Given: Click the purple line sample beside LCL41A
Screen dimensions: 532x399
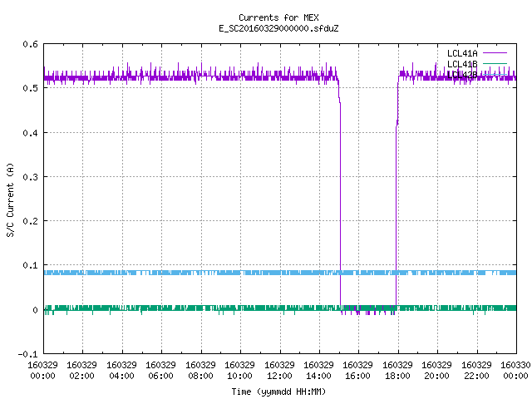Looking at the screenshot, I should click(495, 53).
